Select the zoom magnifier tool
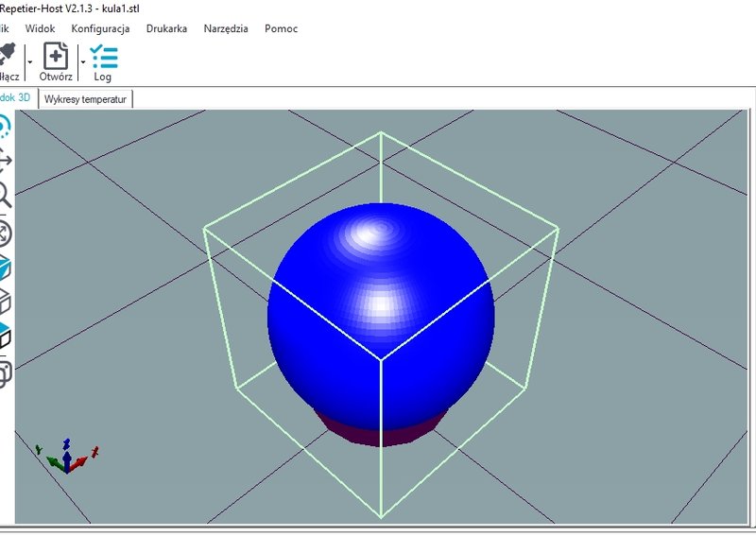 [x=5, y=195]
